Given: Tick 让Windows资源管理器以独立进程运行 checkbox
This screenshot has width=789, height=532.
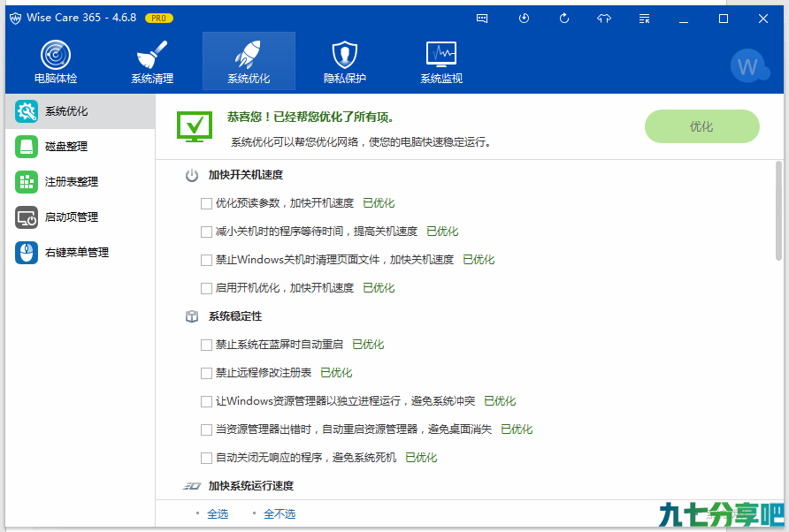Looking at the screenshot, I should pyautogui.click(x=206, y=401).
